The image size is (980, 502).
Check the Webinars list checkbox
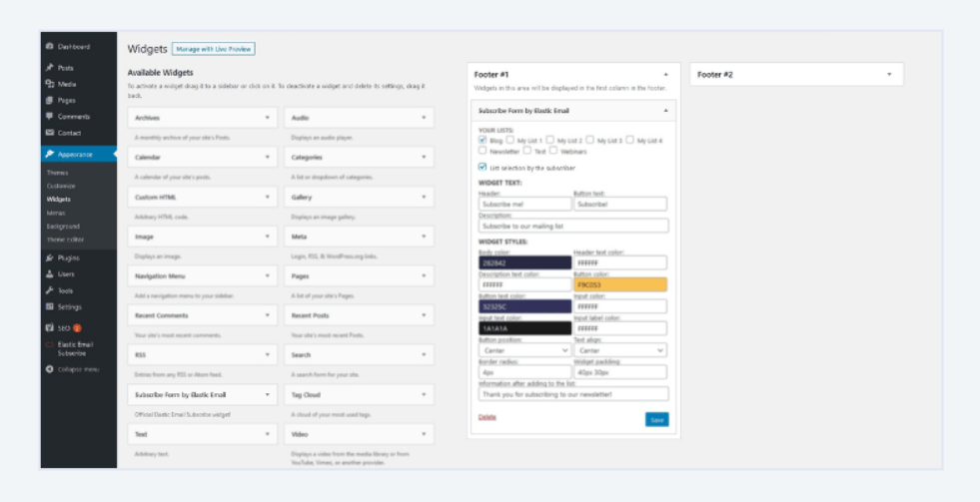553,151
